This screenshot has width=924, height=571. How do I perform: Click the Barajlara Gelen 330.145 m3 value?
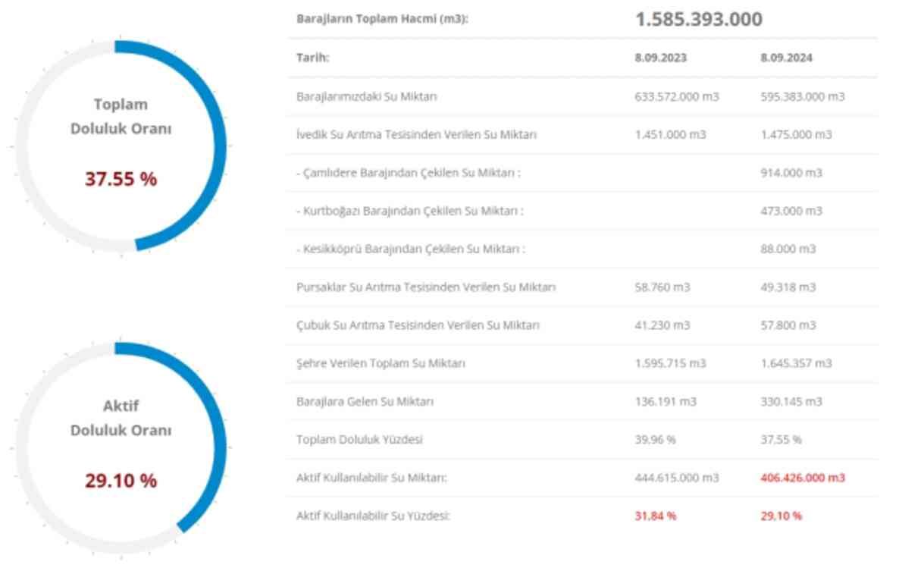tap(791, 401)
